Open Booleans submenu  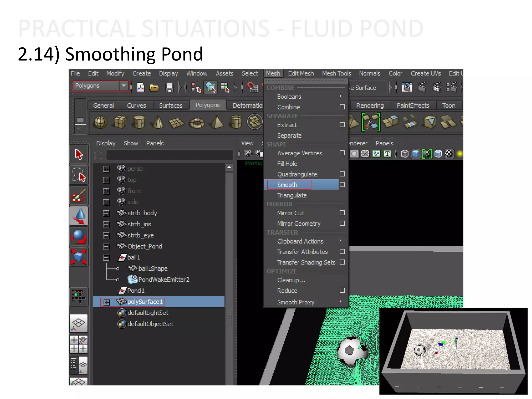[306, 97]
